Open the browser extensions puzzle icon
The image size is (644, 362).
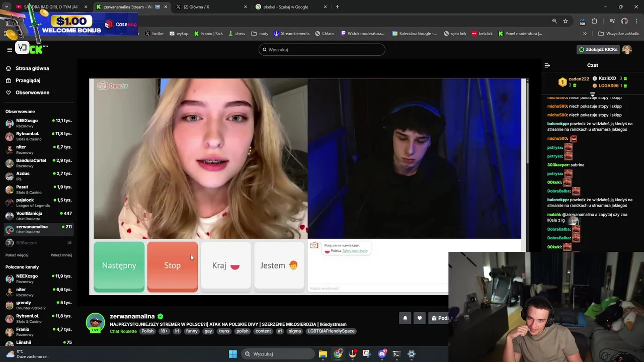pos(595,21)
